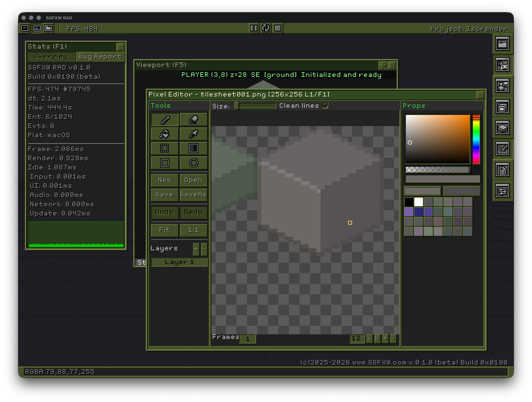Click the alpha transparency slider
This screenshot has height=402, width=532.
click(x=438, y=169)
